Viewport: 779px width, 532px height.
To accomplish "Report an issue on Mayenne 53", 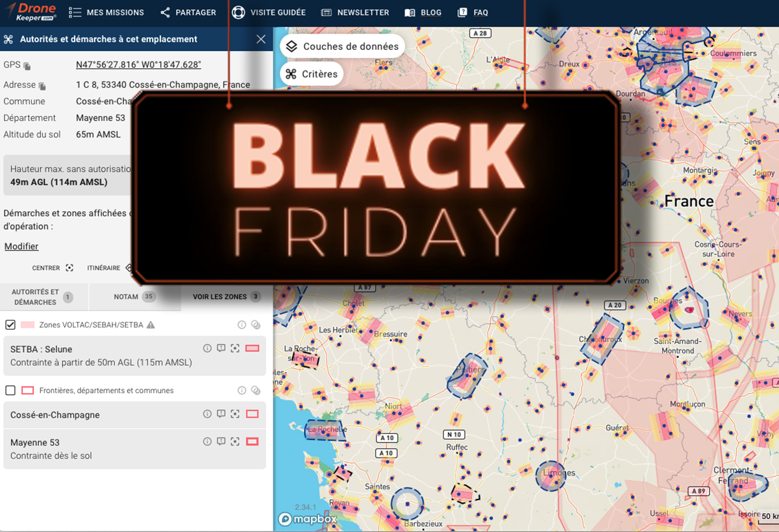I will point(221,441).
